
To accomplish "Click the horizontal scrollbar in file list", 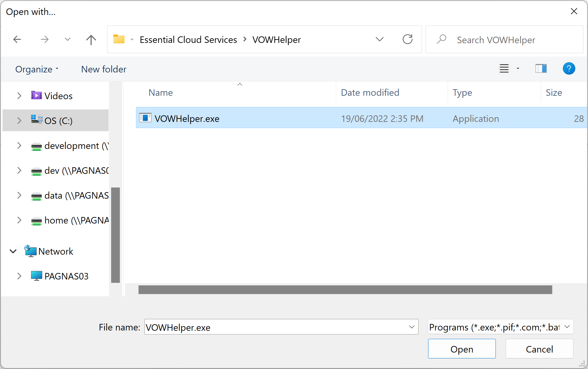I will pos(345,290).
